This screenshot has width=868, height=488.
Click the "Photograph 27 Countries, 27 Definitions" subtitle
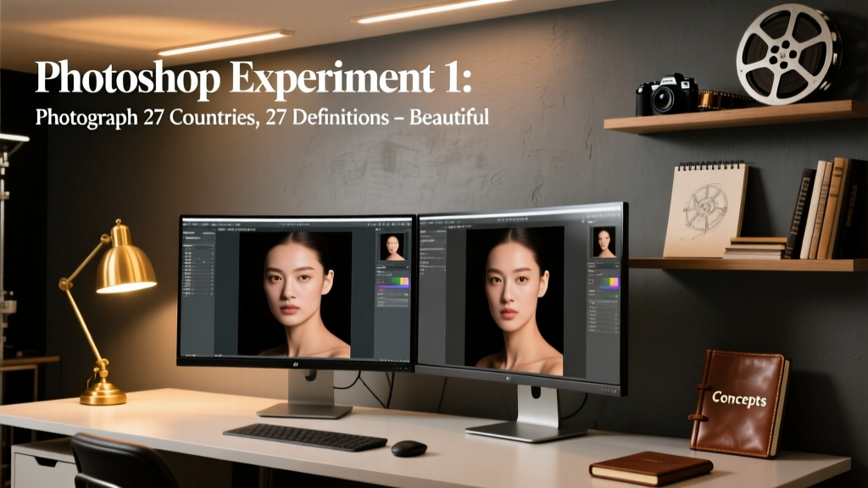click(x=213, y=117)
